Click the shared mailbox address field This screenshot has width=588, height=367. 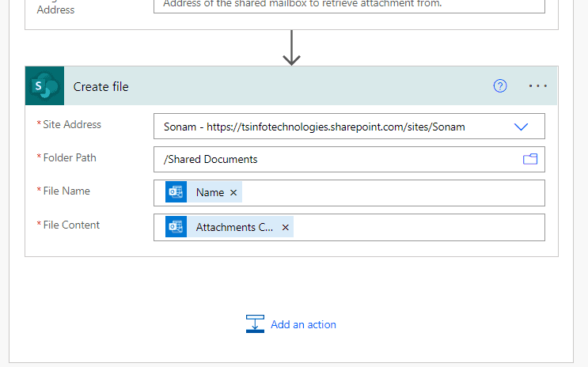pyautogui.click(x=349, y=6)
